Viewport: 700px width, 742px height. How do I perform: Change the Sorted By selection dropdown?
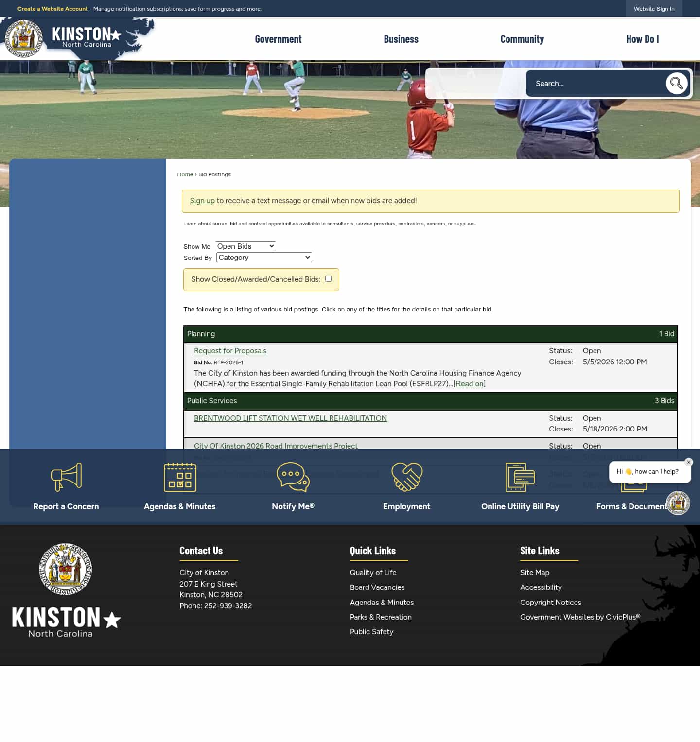[263, 257]
